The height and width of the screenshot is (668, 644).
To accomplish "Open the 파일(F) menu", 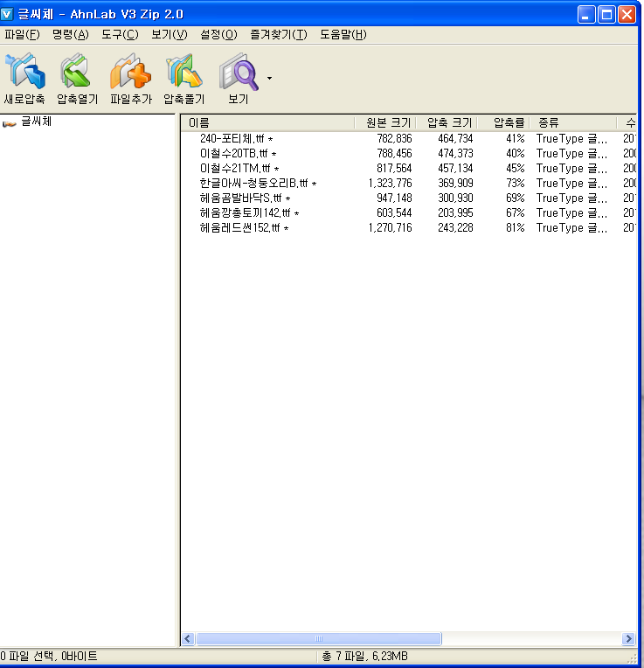I will pos(22,34).
